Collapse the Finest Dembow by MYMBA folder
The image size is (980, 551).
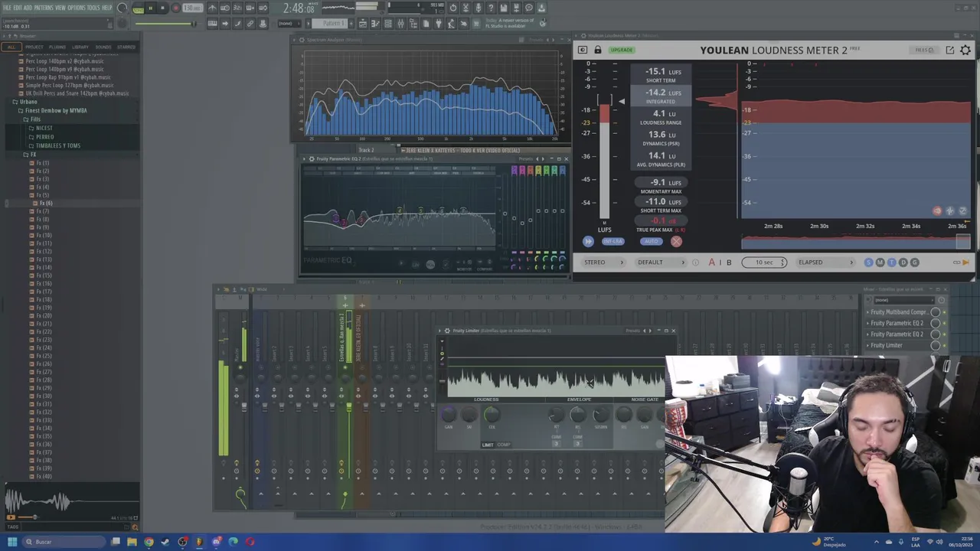pos(55,110)
